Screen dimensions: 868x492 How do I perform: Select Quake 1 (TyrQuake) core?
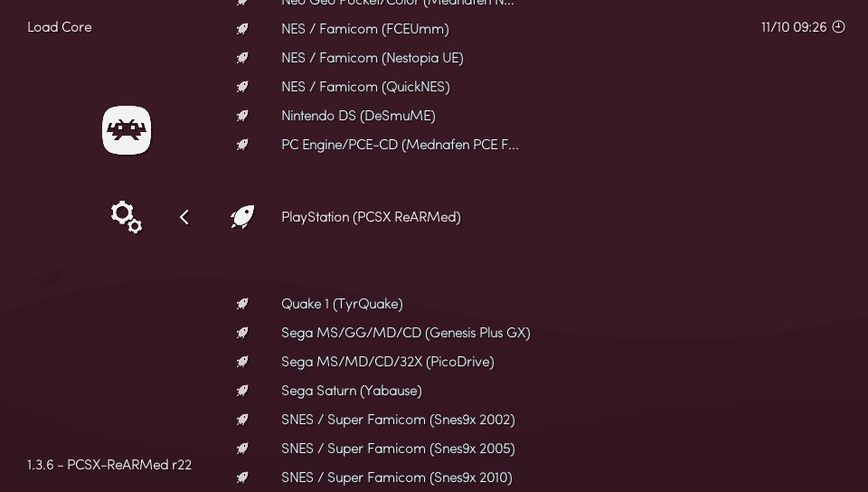click(x=342, y=304)
